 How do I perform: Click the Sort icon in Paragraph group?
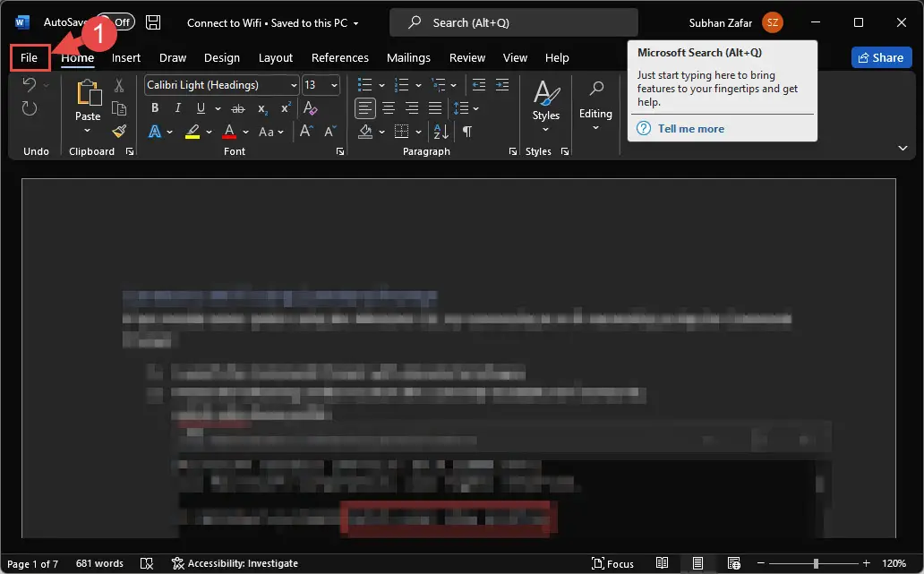click(x=441, y=132)
